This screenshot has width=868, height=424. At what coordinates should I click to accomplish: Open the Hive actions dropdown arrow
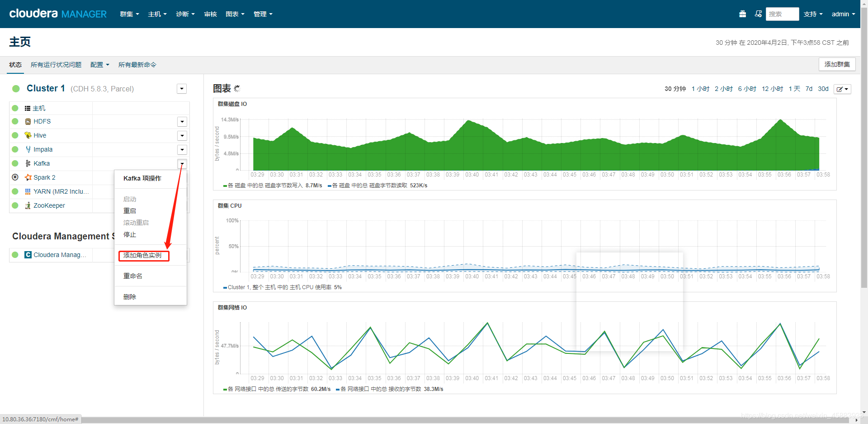point(182,135)
